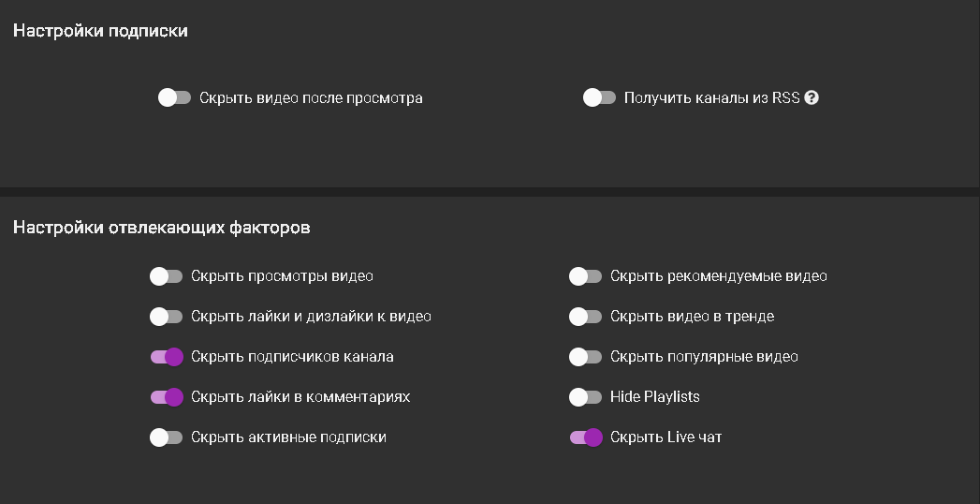Enable Скрыть видео в тренде toggle
The height and width of the screenshot is (504, 980).
point(585,317)
